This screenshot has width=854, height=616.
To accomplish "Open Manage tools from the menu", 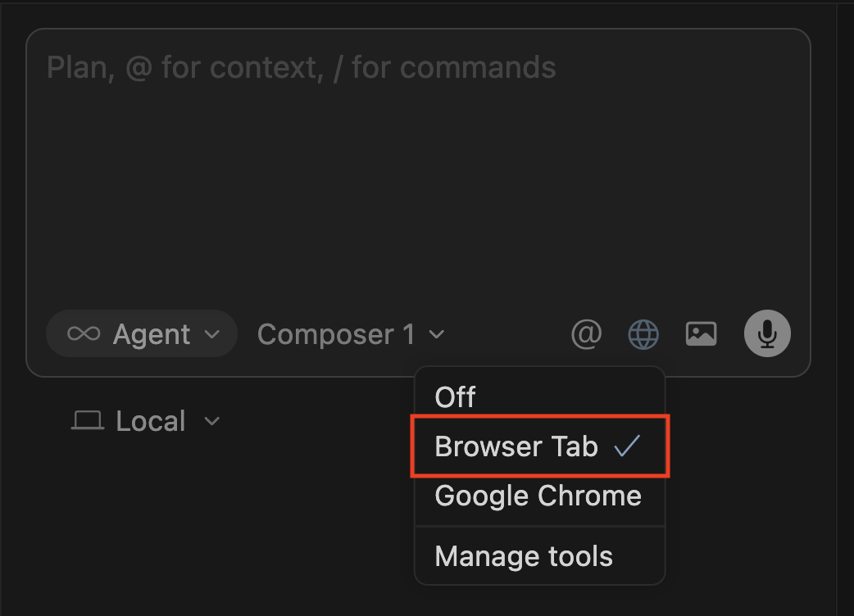I will [x=524, y=556].
